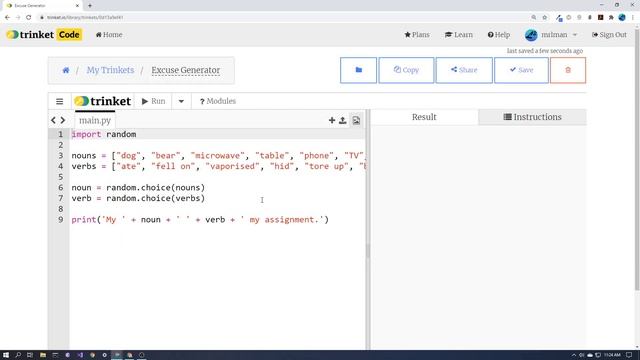Click the Copy button

click(x=406, y=70)
